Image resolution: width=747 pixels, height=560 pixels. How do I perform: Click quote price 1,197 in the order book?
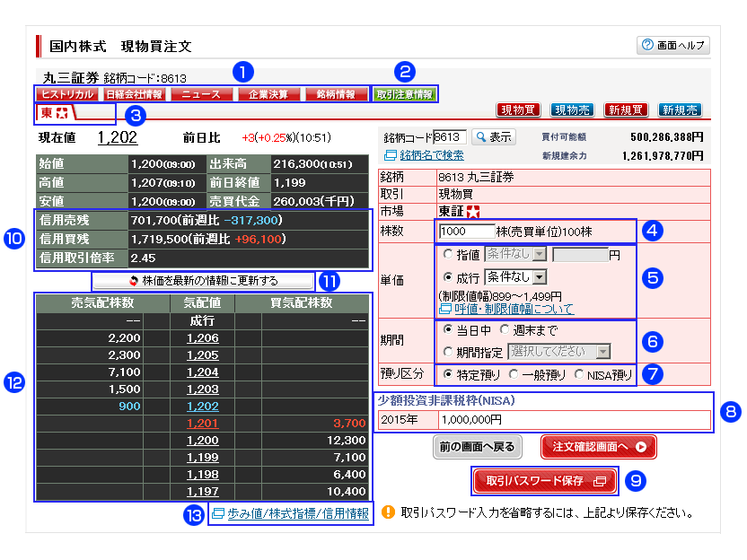[x=203, y=492]
